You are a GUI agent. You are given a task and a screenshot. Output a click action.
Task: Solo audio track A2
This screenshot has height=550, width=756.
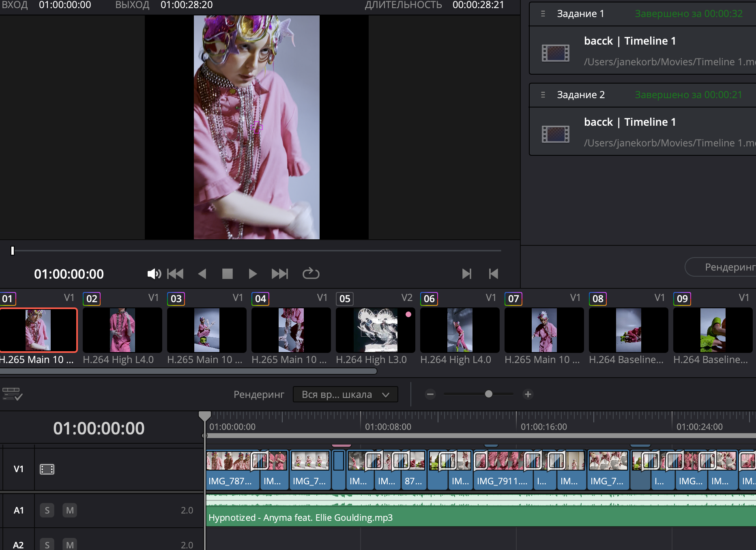coord(47,544)
